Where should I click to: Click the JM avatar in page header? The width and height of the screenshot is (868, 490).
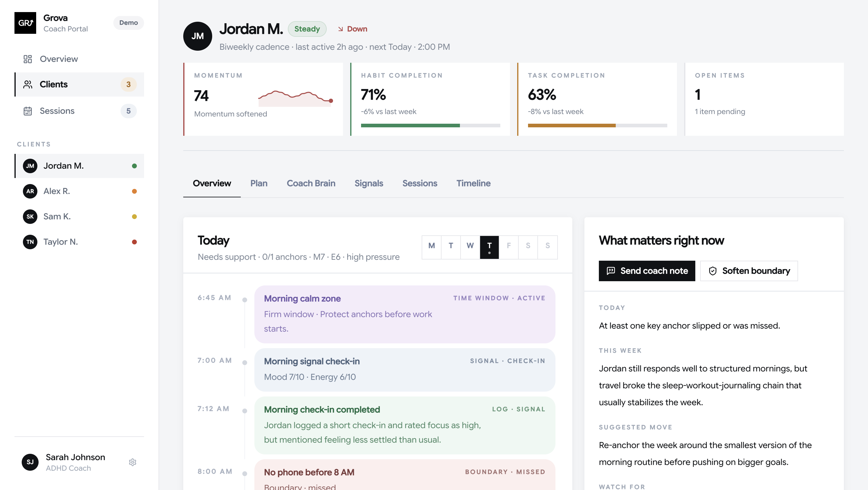tap(197, 36)
